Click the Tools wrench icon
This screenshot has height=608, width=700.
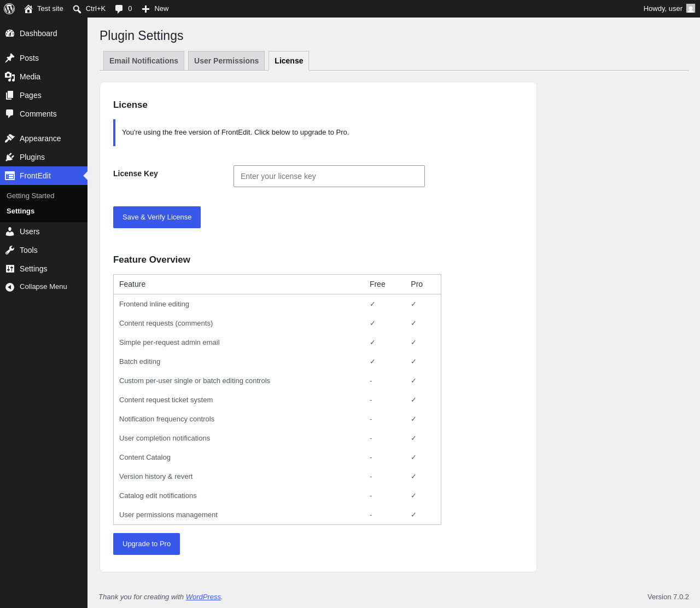pos(10,250)
